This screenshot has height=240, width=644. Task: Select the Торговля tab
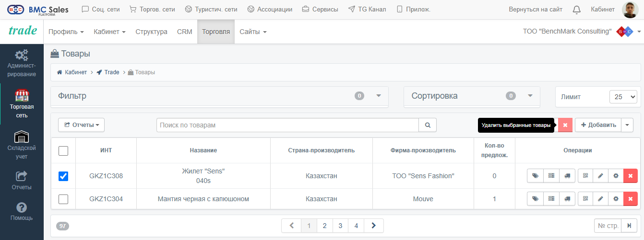216,32
